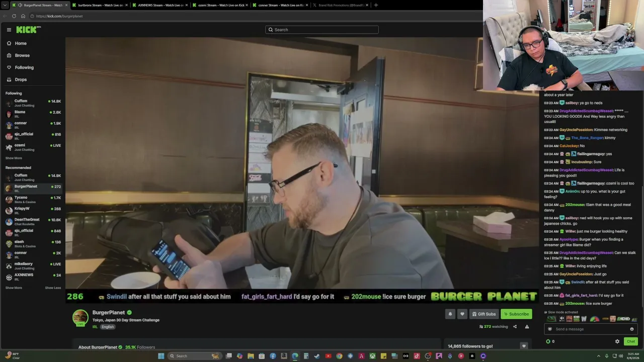Switch to burtbronx Stream browser tab
Image resolution: width=644 pixels, height=362 pixels.
(x=99, y=5)
